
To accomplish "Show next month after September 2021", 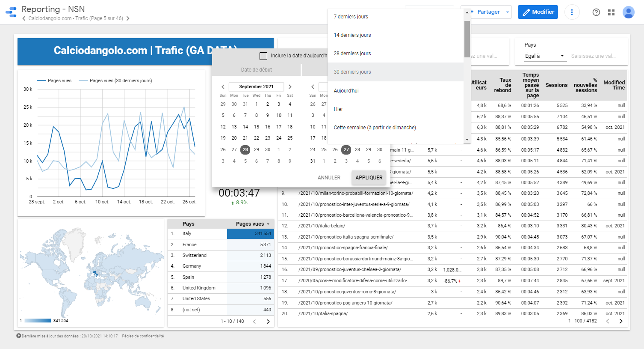I will point(290,87).
